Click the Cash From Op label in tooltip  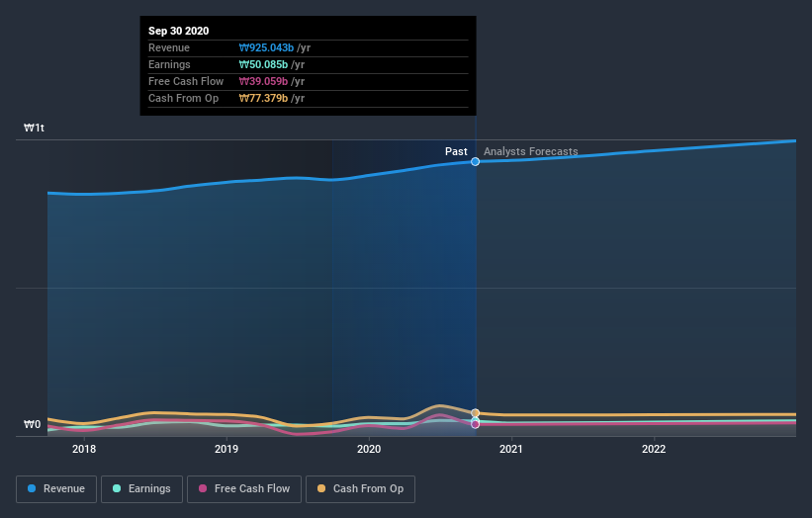pos(183,98)
